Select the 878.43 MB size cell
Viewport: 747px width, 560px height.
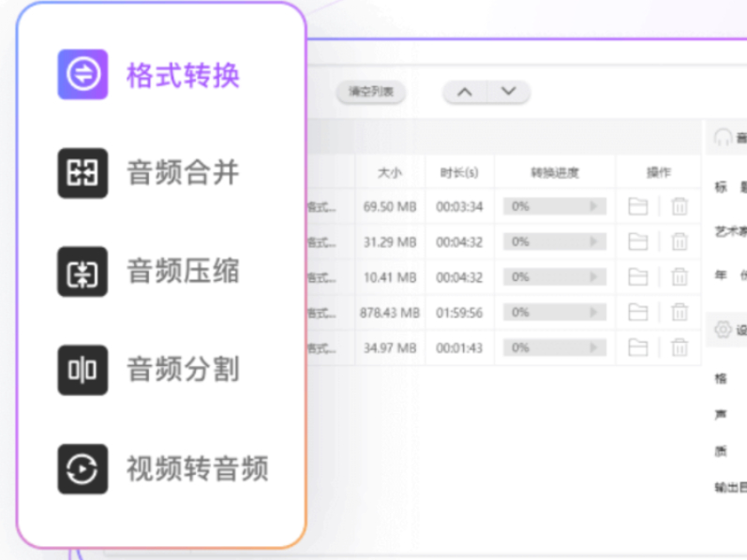[x=390, y=313]
